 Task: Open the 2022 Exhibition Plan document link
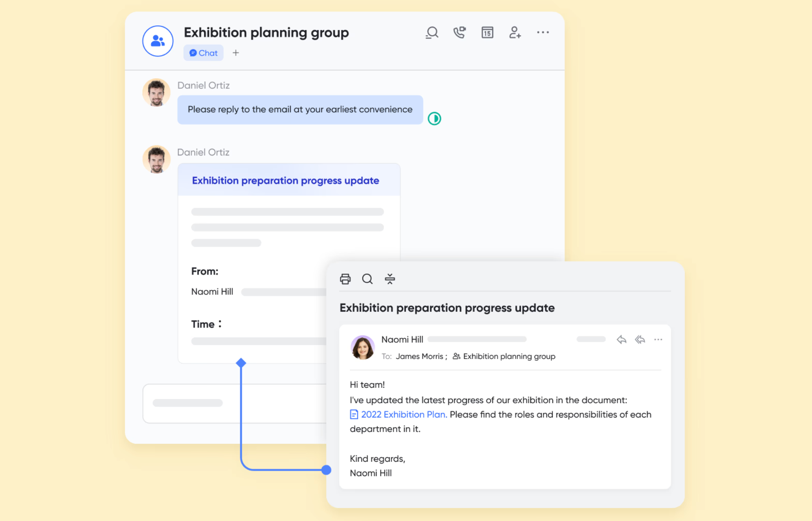pos(398,415)
